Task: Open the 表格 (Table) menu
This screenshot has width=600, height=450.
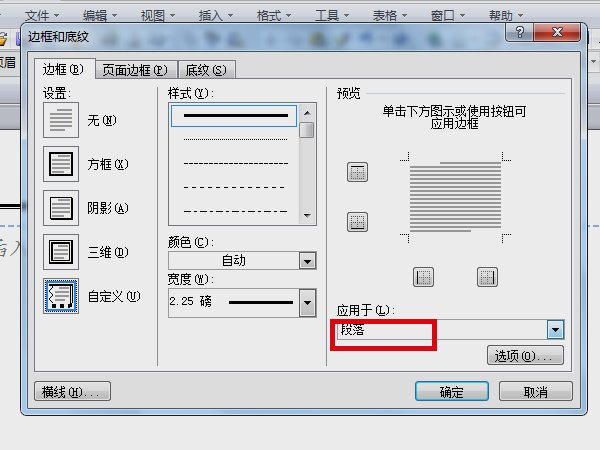Action: pyautogui.click(x=390, y=15)
